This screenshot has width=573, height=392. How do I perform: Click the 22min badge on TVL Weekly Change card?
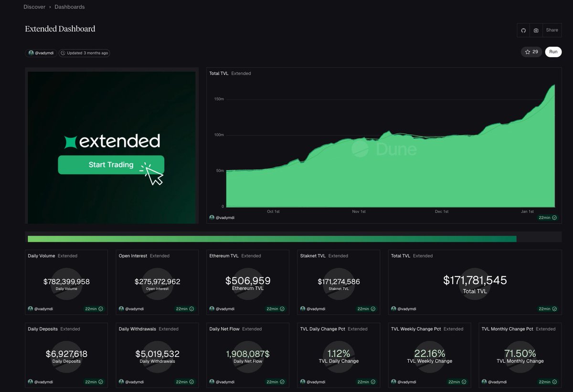457,382
